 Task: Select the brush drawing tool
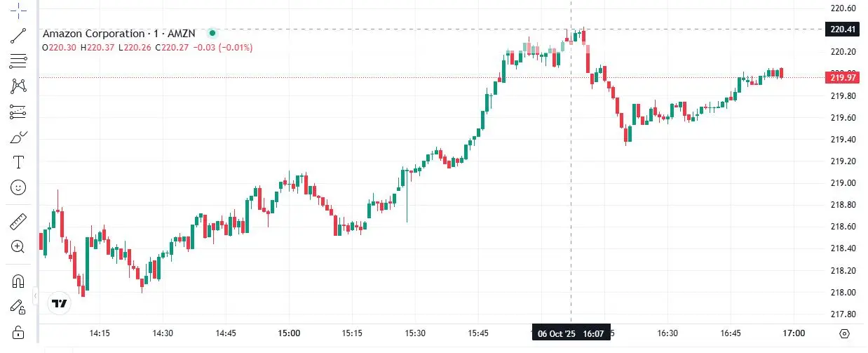coord(18,137)
